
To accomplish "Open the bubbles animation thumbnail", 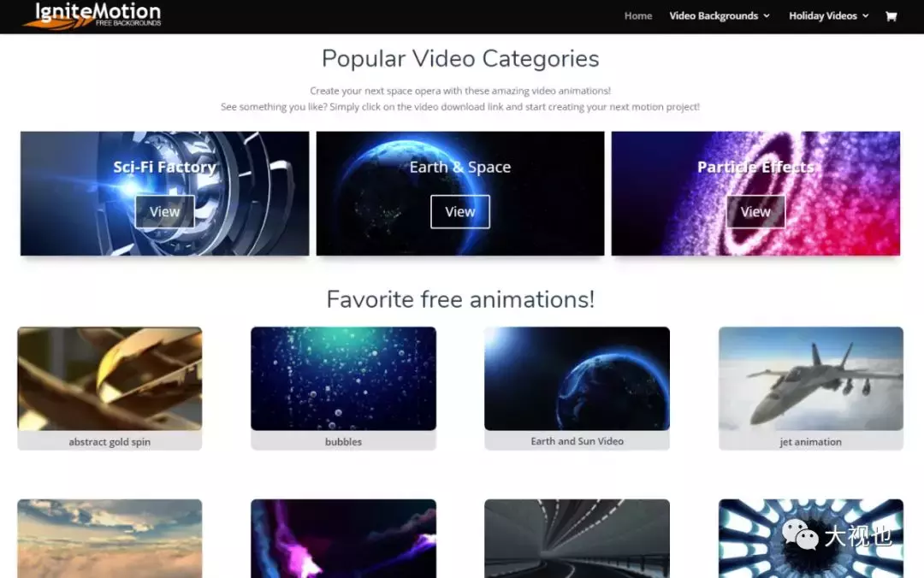I will click(x=343, y=378).
